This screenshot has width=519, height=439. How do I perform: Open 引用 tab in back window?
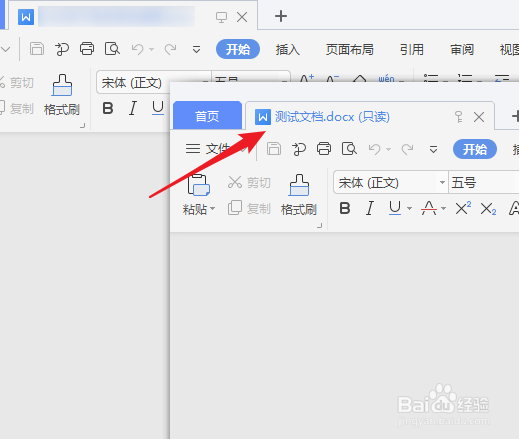(x=412, y=50)
